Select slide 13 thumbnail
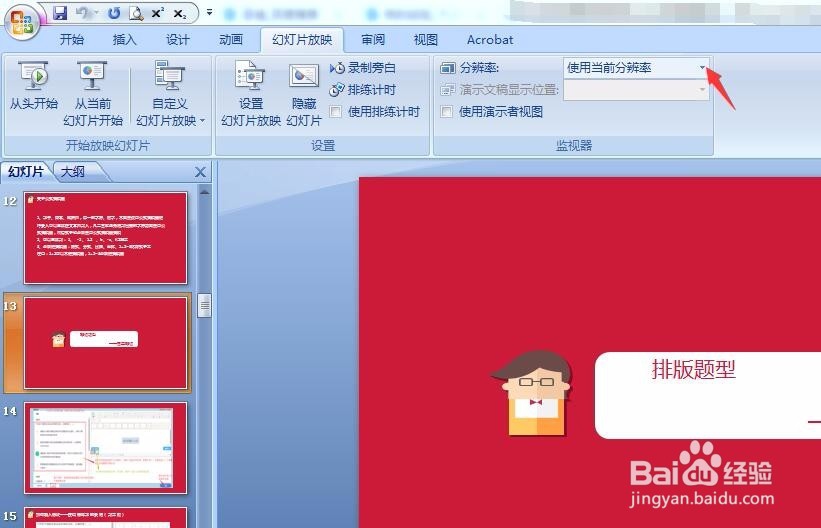Image resolution: width=821 pixels, height=528 pixels. click(105, 343)
